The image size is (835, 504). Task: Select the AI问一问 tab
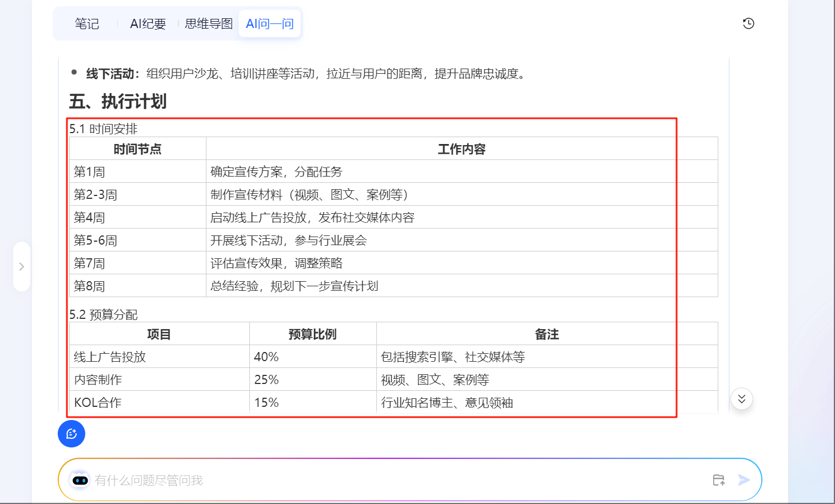269,24
